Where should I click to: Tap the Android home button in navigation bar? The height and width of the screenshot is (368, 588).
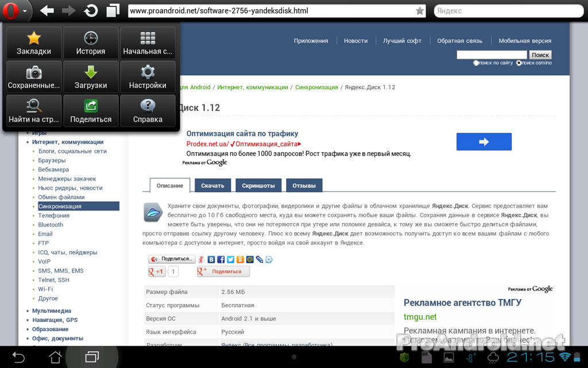(x=55, y=356)
